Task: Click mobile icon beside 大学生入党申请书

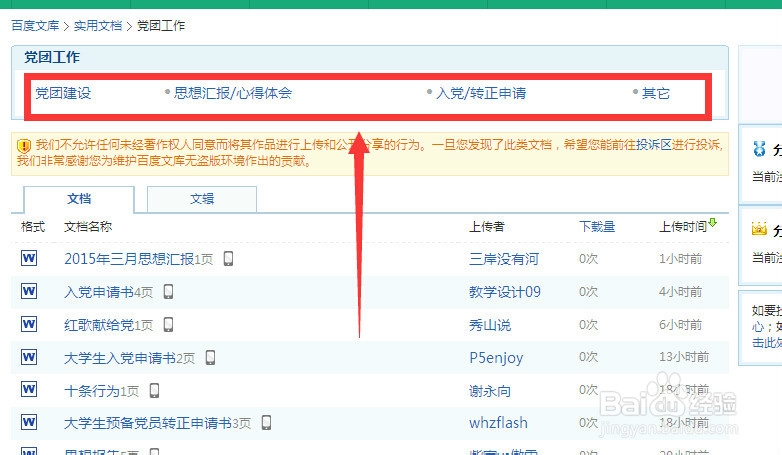Action: click(x=210, y=357)
